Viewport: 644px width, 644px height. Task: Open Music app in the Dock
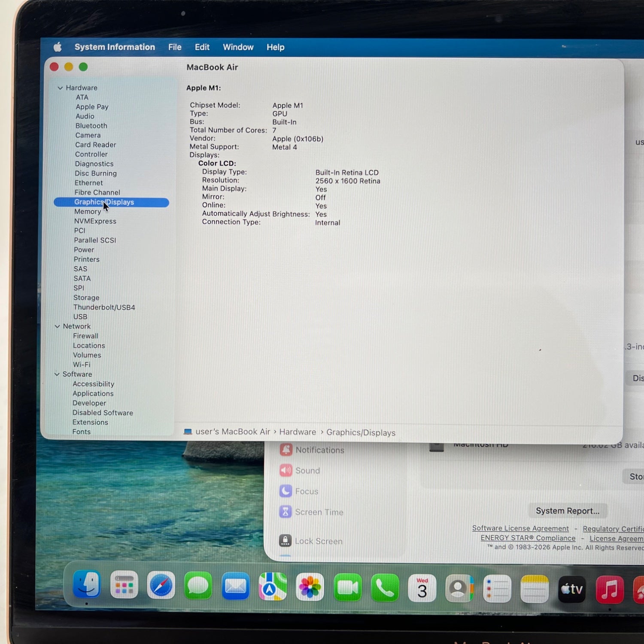click(610, 589)
